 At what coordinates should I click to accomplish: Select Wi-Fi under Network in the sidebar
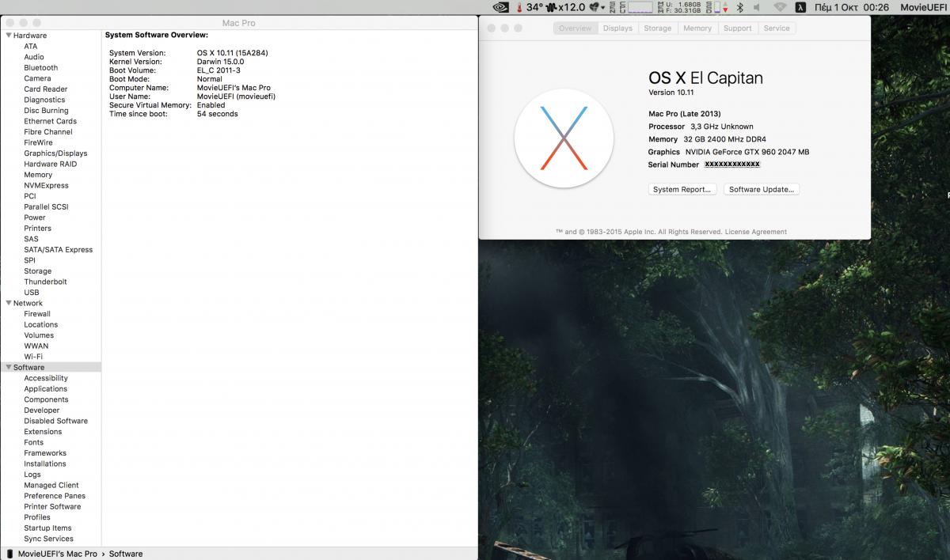pyautogui.click(x=33, y=357)
